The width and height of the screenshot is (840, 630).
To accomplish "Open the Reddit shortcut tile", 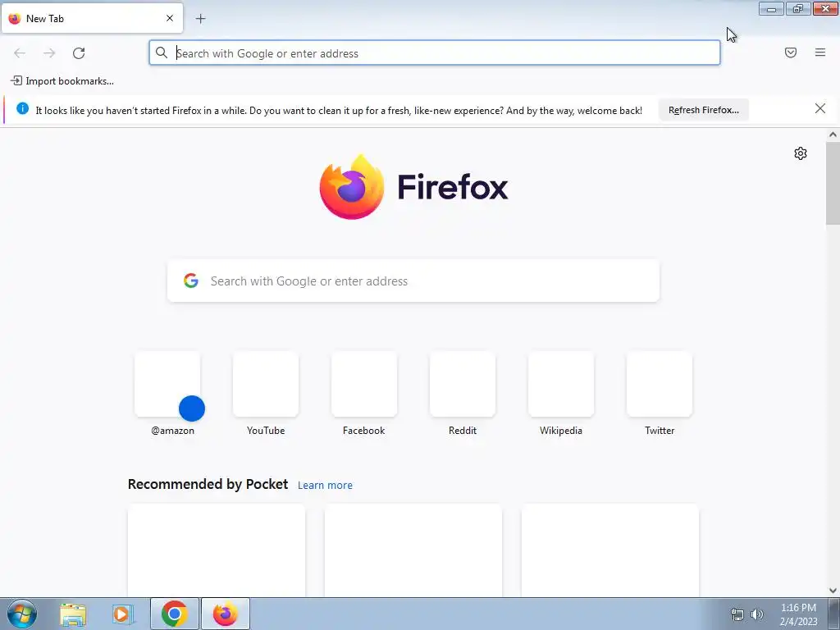I will (463, 384).
